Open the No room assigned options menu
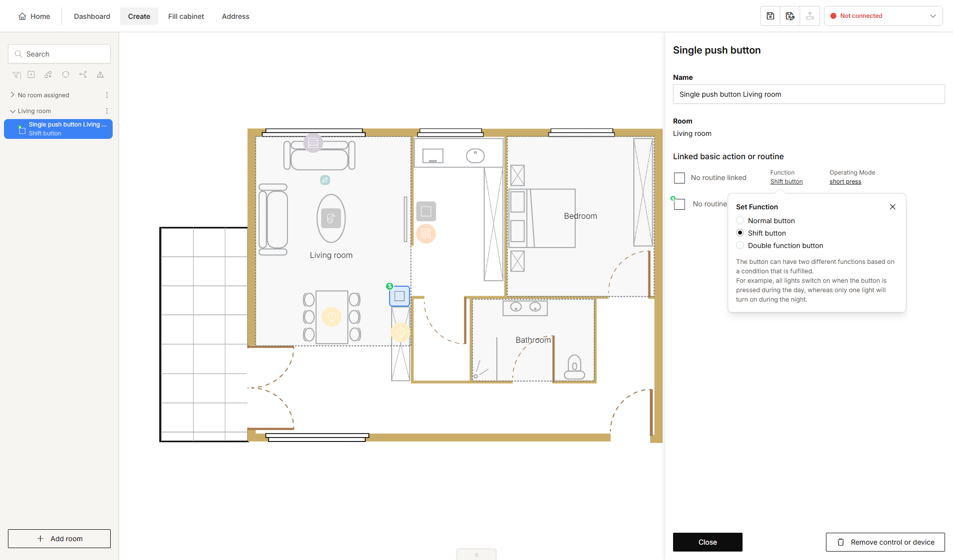This screenshot has height=560, width=953. (107, 95)
